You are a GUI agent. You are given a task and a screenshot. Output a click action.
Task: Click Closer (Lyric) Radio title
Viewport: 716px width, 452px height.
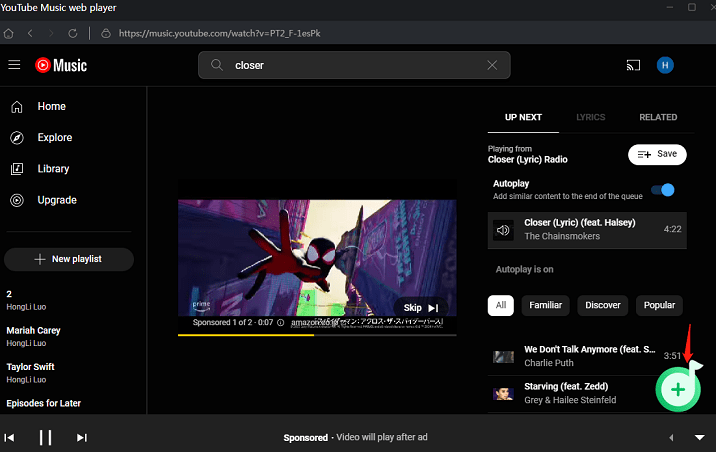tap(527, 159)
